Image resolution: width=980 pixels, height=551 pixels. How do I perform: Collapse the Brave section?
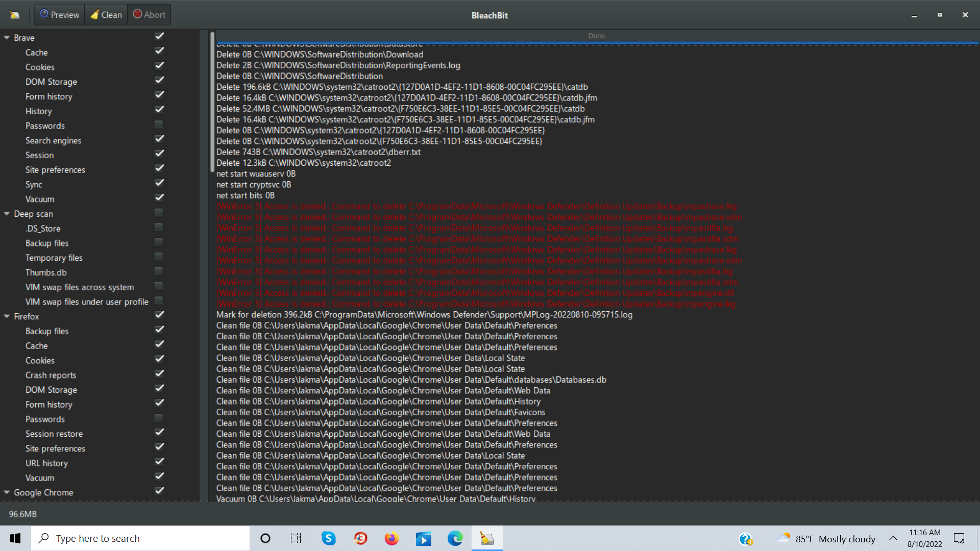(6, 37)
